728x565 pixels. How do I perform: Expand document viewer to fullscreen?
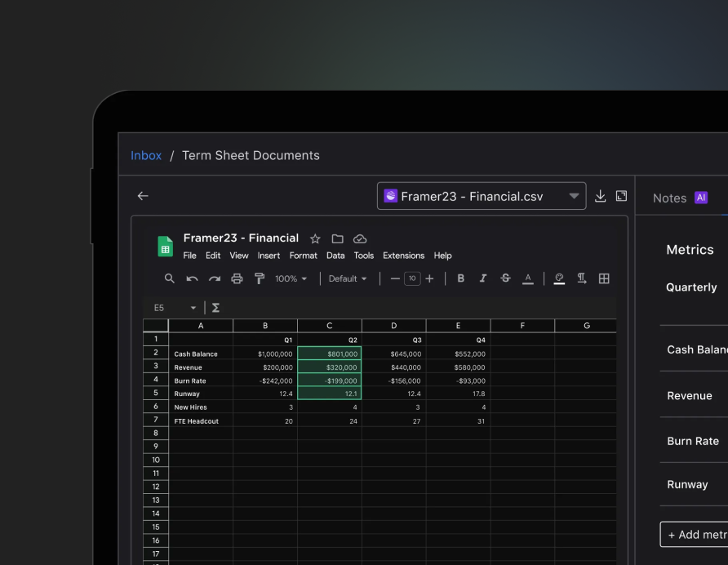click(621, 196)
